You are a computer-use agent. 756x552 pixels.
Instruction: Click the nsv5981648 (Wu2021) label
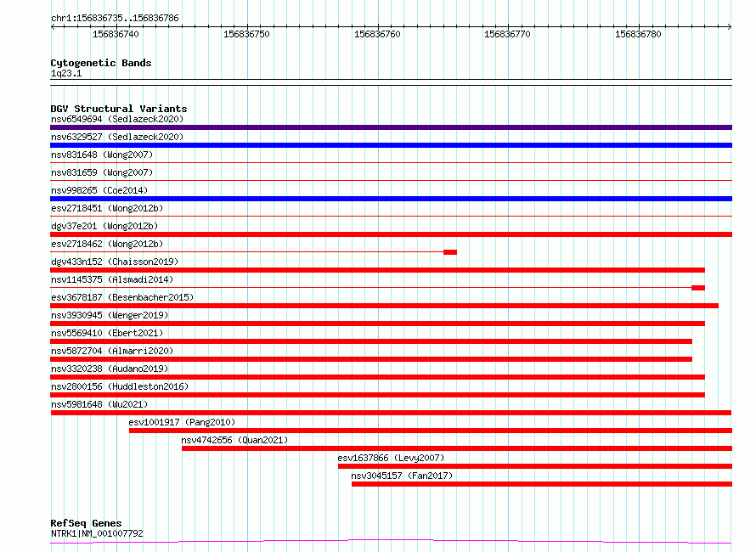point(99,404)
